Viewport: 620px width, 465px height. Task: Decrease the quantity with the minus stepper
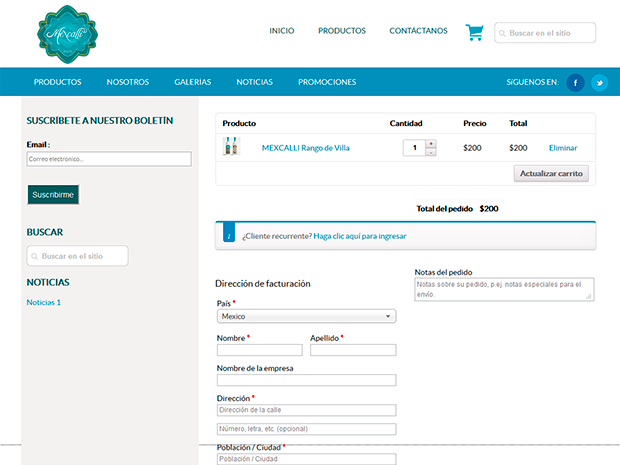click(x=431, y=152)
